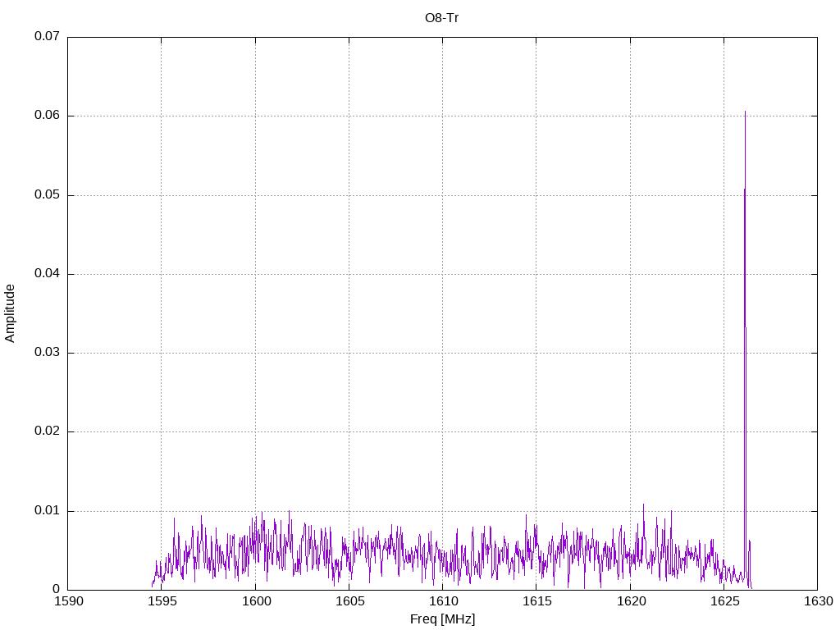This screenshot has height=630, width=840.
Task: Click the 1600 x-axis tick label
Action: [256, 601]
